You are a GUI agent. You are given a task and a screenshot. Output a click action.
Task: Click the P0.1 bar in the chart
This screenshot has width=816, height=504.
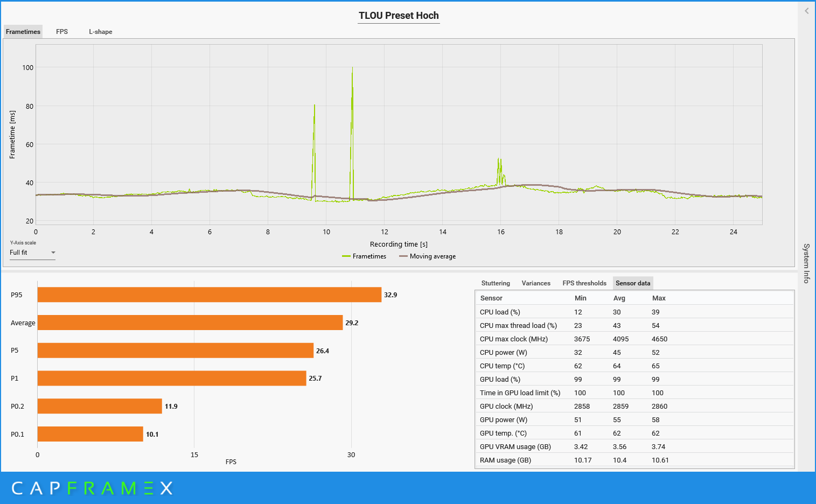[90, 434]
